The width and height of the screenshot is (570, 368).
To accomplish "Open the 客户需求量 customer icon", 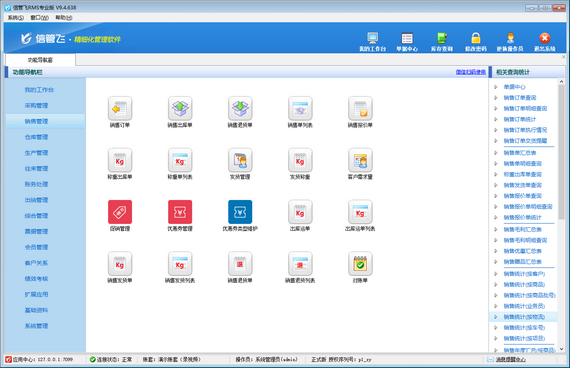I will tap(360, 160).
